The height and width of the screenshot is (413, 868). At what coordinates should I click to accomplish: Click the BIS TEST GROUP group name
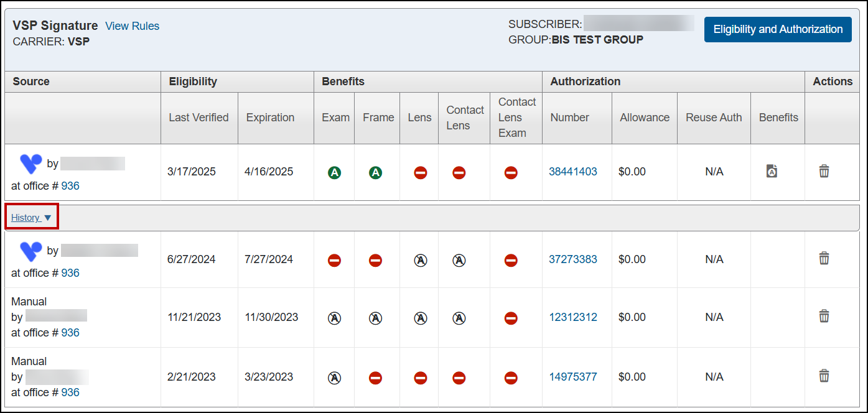[x=597, y=40]
